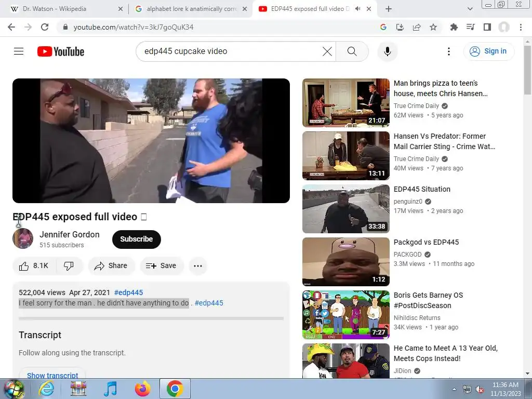
Task: Open Man brings pizza to teen's house thumbnail
Action: 345,103
